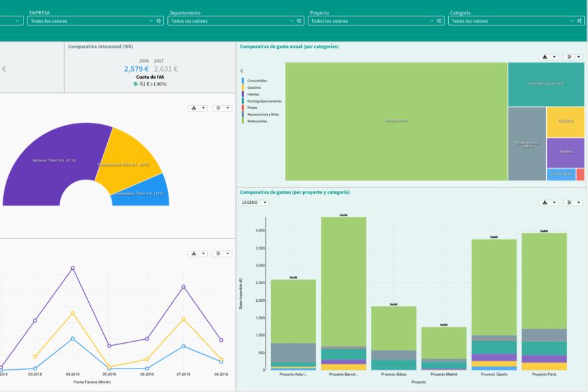Click Comparativa de gasto anual title
Viewport: 588px width, 392px height.
tap(289, 47)
